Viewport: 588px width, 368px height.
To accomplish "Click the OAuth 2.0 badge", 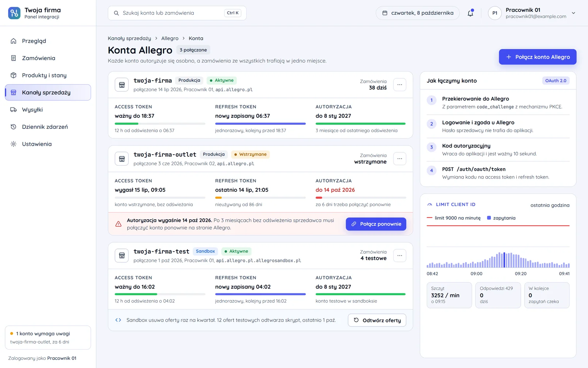I will (x=556, y=81).
